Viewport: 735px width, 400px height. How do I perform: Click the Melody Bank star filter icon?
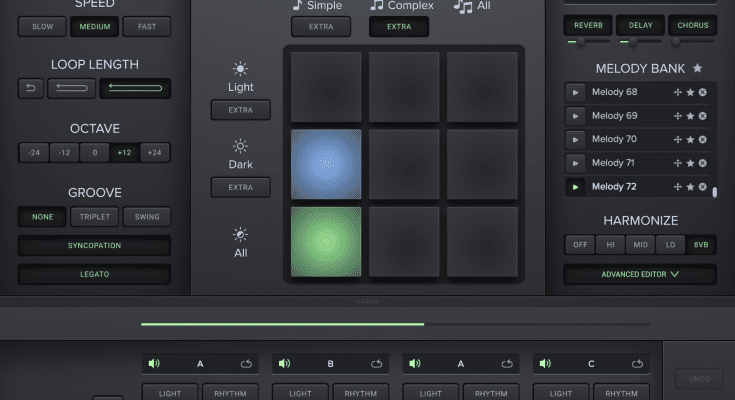697,68
